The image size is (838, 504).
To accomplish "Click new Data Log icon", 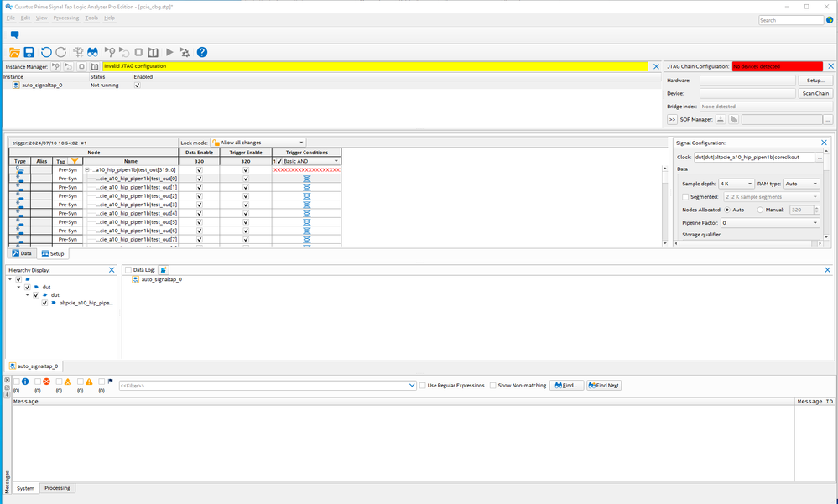I will (x=164, y=270).
